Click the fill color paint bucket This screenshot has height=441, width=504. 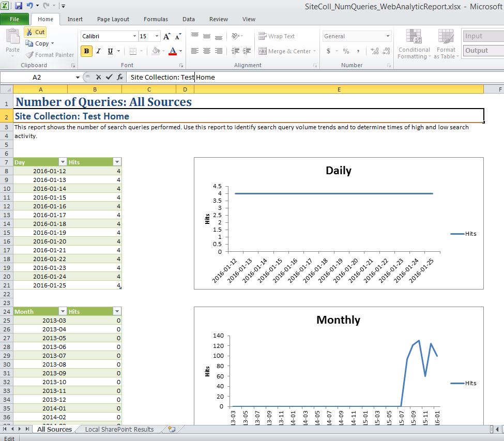(156, 51)
